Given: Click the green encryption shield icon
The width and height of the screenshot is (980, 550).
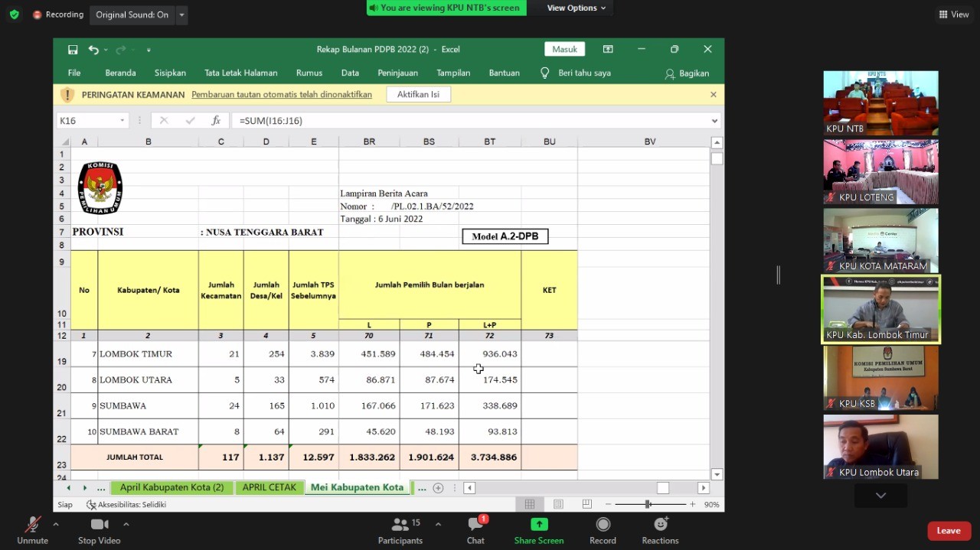Looking at the screenshot, I should 14,15.
